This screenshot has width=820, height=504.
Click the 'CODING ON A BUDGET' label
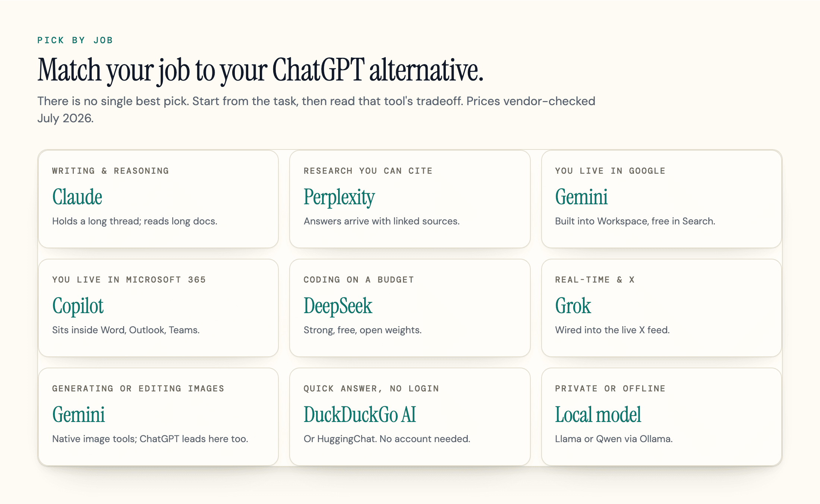pyautogui.click(x=359, y=280)
